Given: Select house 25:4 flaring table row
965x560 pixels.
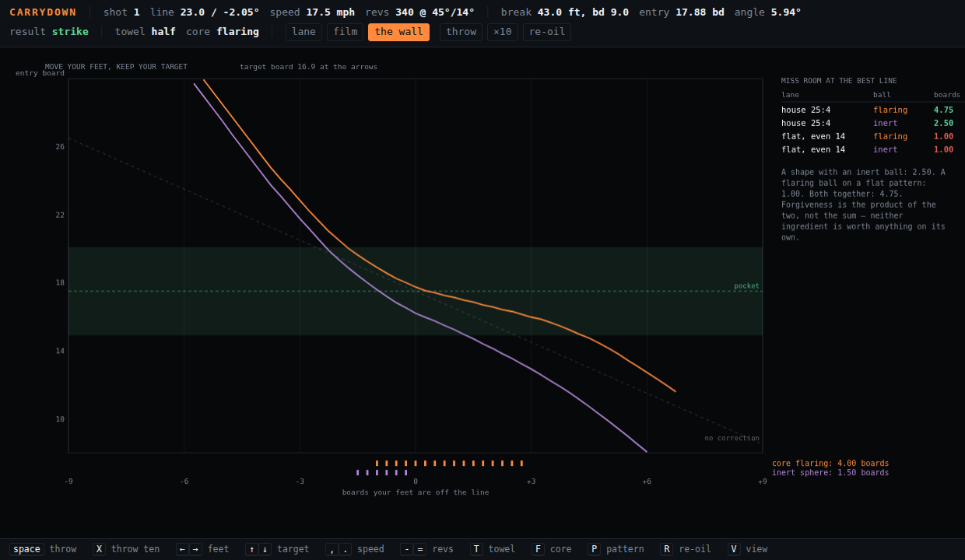Looking at the screenshot, I should (872, 110).
